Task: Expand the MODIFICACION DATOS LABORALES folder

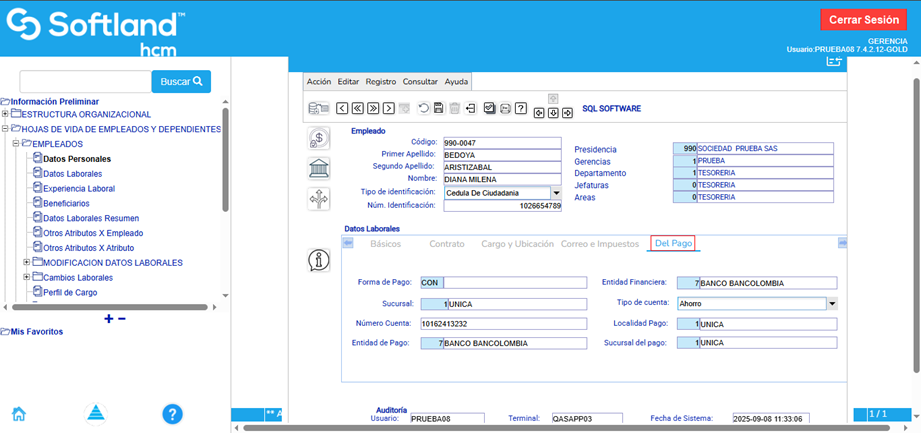Action: (x=25, y=263)
